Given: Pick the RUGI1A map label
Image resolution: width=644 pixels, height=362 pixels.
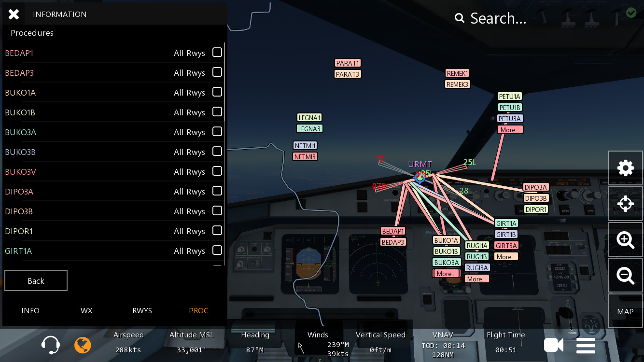Looking at the screenshot, I should pyautogui.click(x=477, y=246).
